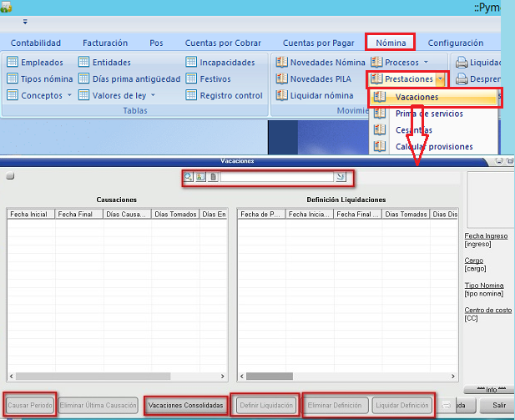Click the search magnifier icon in Vacaciones

click(189, 177)
